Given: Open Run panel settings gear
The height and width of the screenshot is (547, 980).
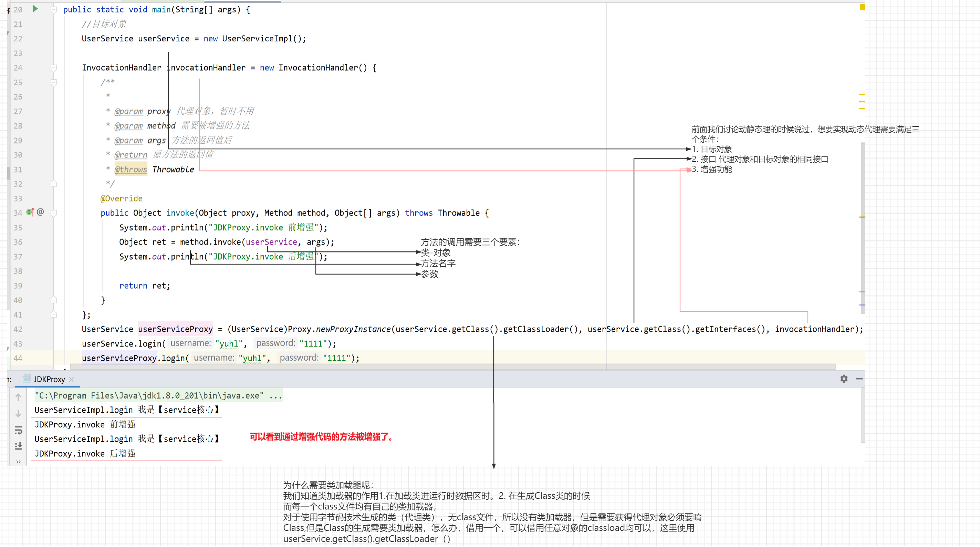Looking at the screenshot, I should click(x=843, y=379).
